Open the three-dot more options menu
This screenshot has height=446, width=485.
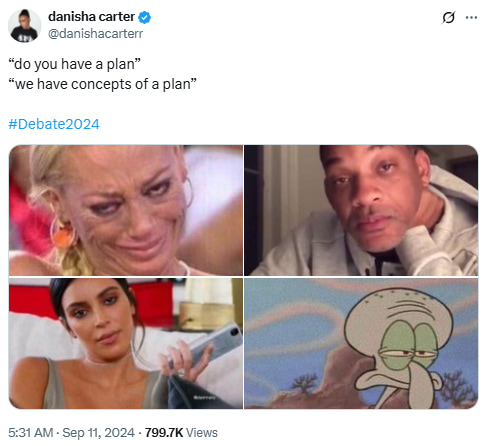click(471, 18)
